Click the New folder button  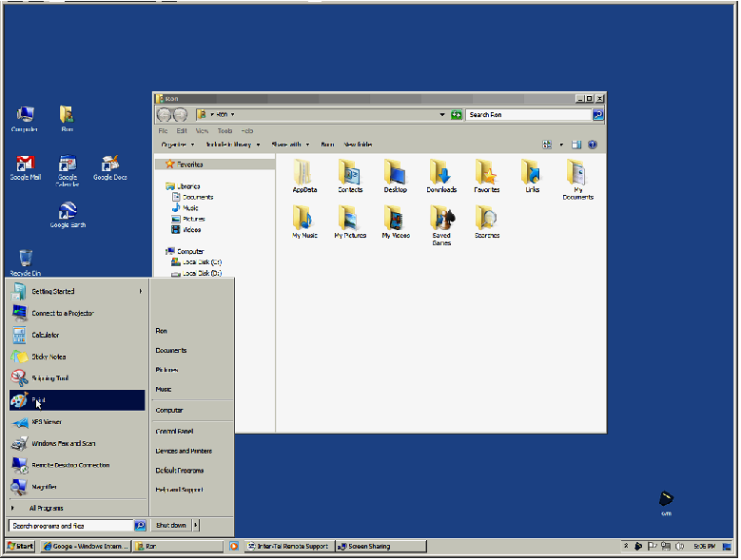358,145
